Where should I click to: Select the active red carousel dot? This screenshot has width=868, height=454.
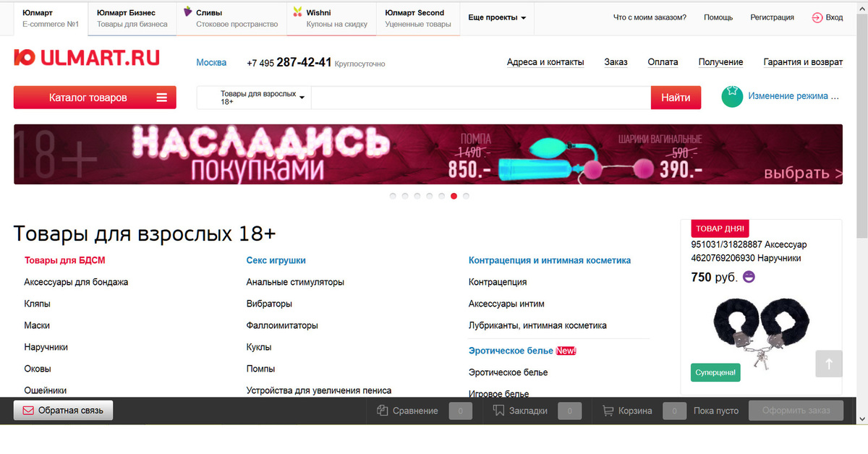454,196
